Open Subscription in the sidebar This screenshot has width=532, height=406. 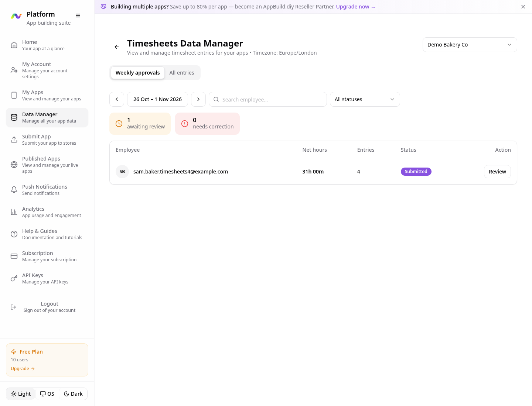coord(47,256)
